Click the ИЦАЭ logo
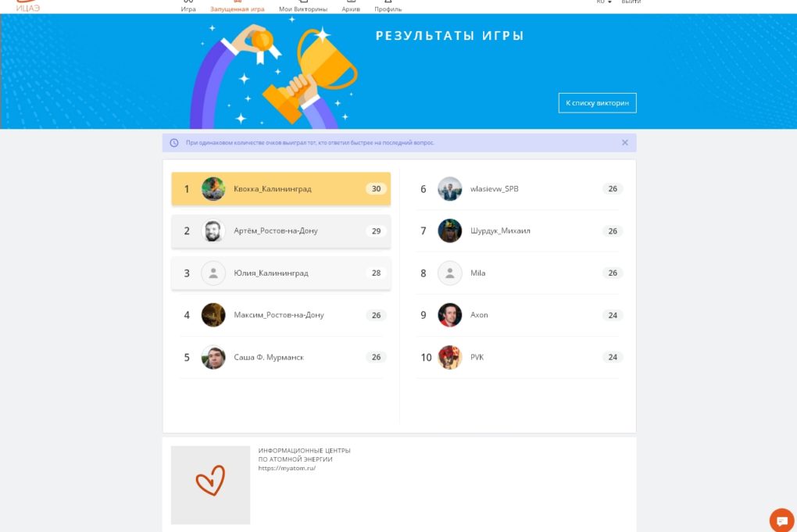 [28, 6]
